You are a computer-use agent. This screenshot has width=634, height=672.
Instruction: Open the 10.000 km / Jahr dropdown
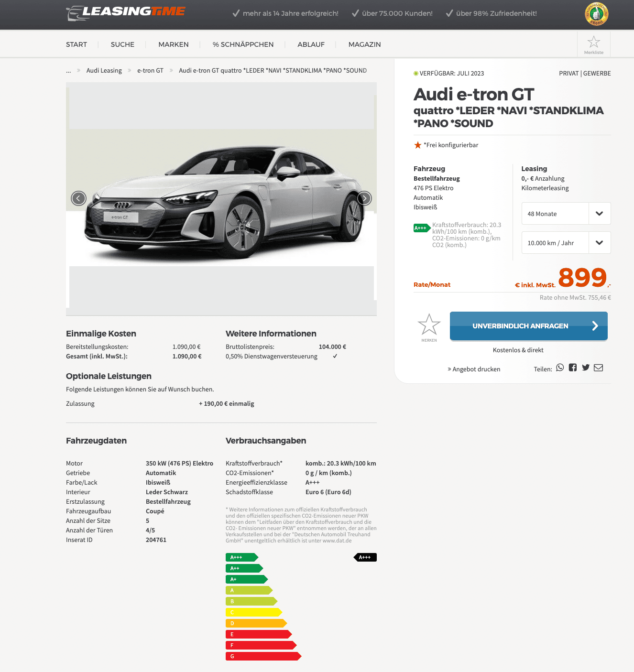(566, 243)
